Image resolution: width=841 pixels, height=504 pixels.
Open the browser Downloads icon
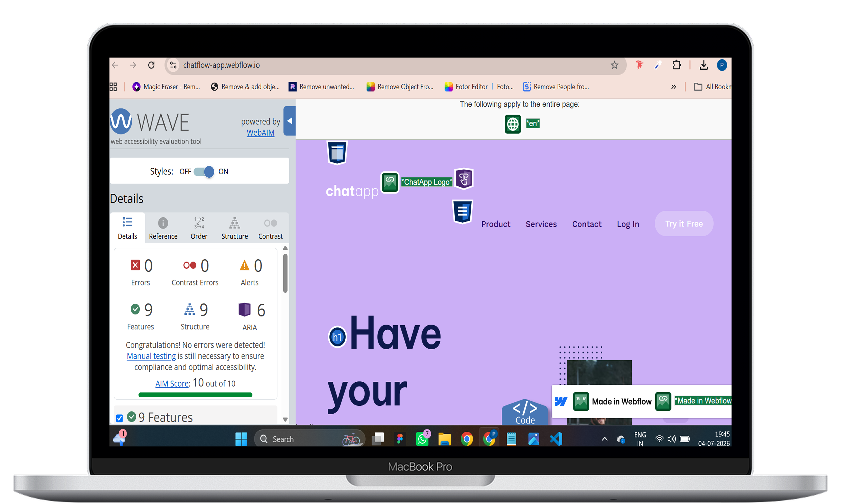(704, 65)
